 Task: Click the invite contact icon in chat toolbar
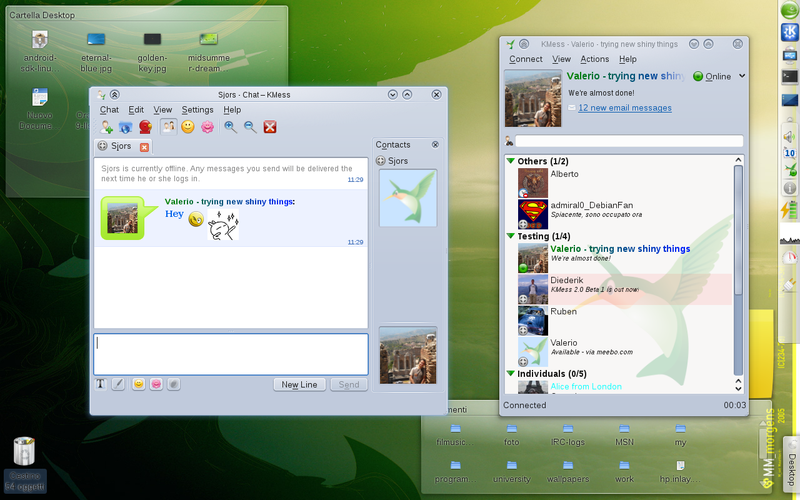(x=107, y=127)
